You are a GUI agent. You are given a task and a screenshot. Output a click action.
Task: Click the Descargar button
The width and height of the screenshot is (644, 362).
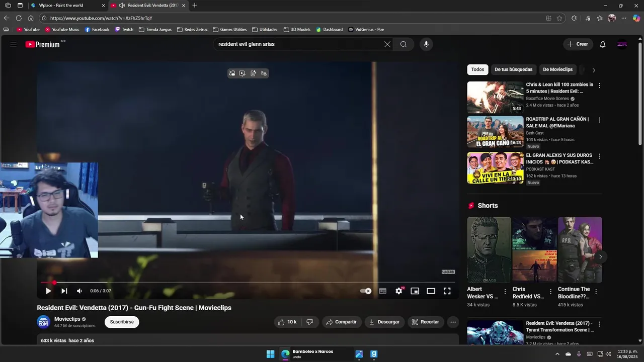pos(384,322)
